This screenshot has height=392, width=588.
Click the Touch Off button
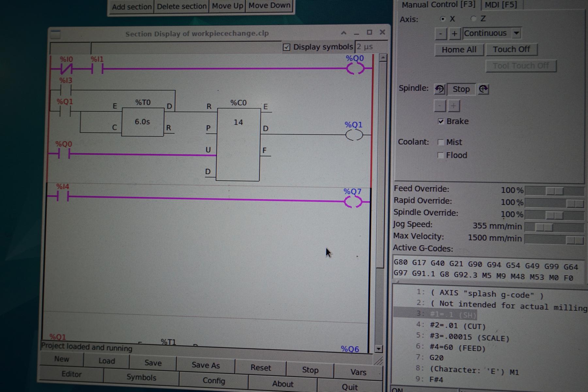click(511, 50)
